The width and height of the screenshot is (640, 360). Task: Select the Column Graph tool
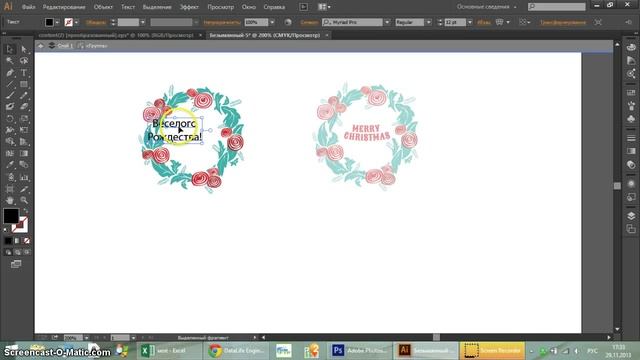pos(24,177)
